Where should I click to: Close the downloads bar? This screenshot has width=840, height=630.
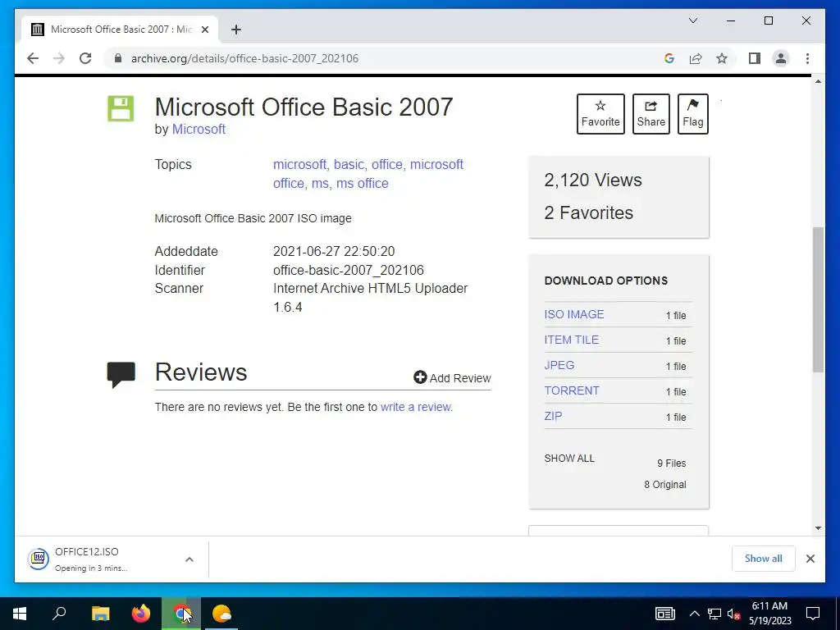[810, 559]
